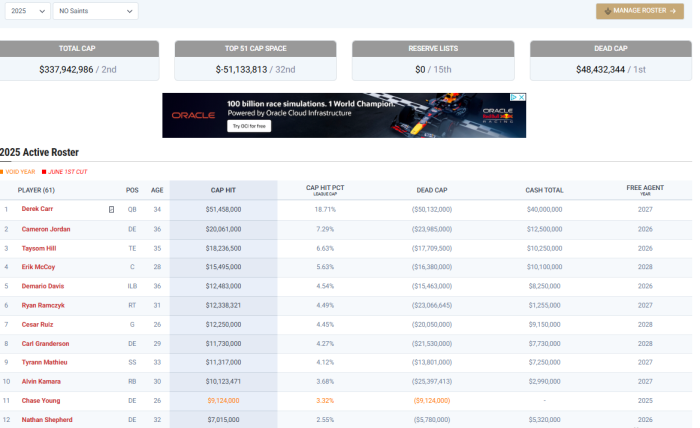The image size is (700, 428).
Task: Open the NO Saints team dropdown
Action: point(95,11)
